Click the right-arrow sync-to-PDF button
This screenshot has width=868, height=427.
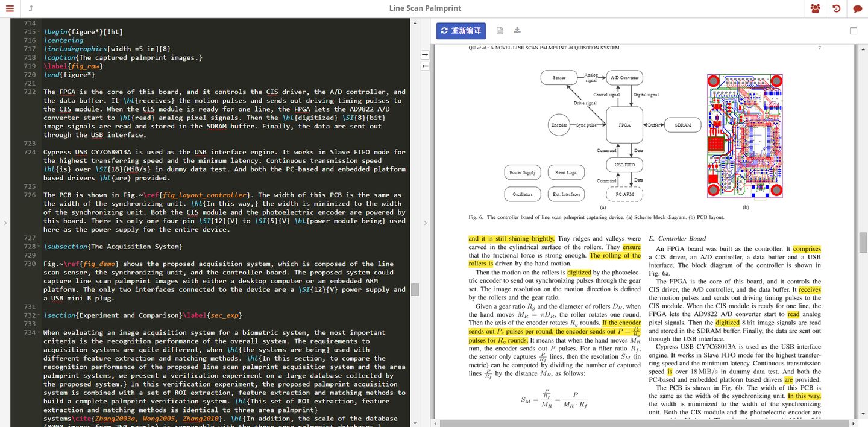[x=425, y=55]
